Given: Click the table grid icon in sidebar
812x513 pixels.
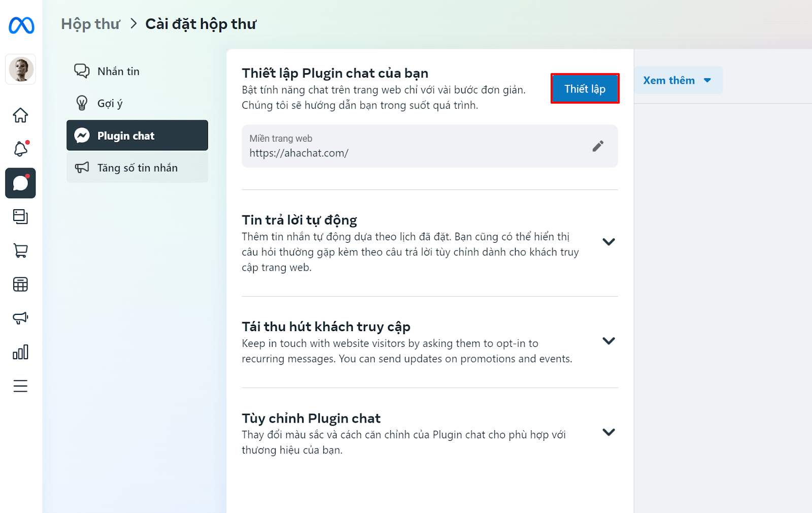Looking at the screenshot, I should 20,284.
